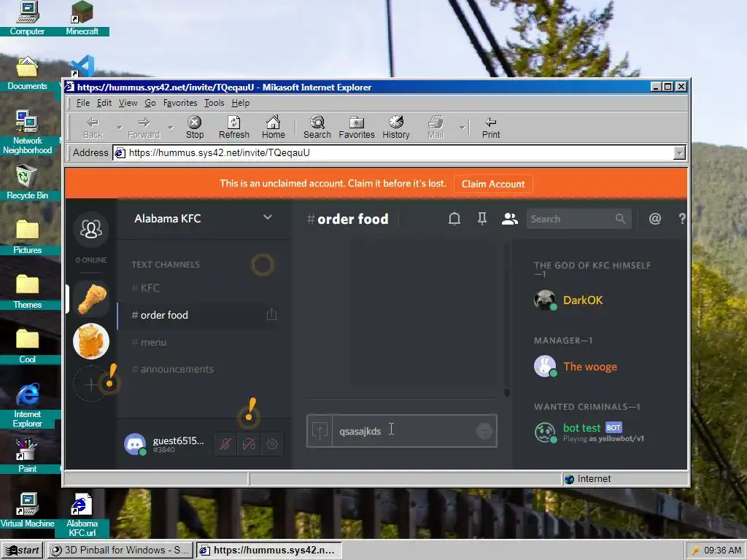The image size is (747, 560).
Task: Open the Favorites menu
Action: coord(180,103)
